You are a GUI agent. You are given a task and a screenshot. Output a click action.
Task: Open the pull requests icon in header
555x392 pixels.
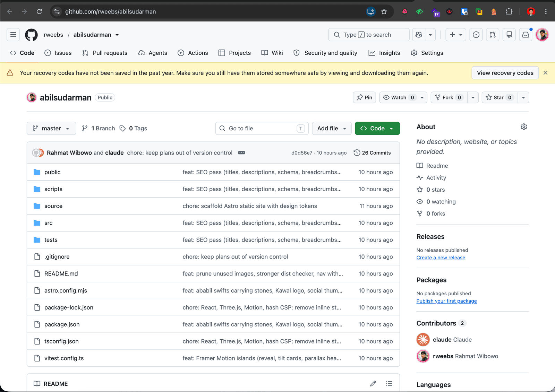[x=493, y=35]
